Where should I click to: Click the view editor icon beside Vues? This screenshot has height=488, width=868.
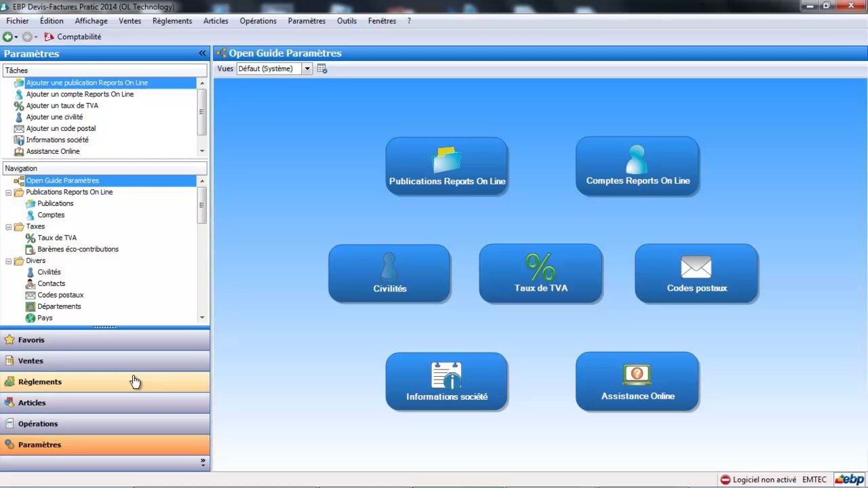(322, 68)
